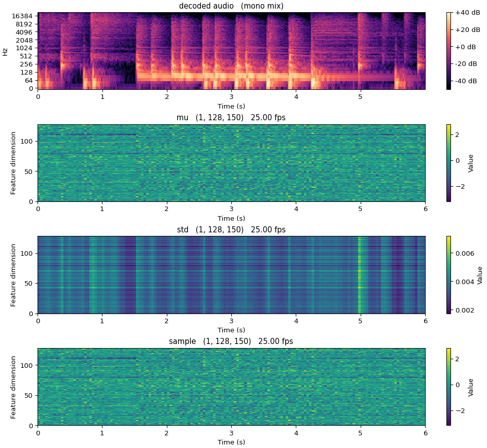
Task: Click the '+20 dB' colorbar label
Action: (x=467, y=30)
